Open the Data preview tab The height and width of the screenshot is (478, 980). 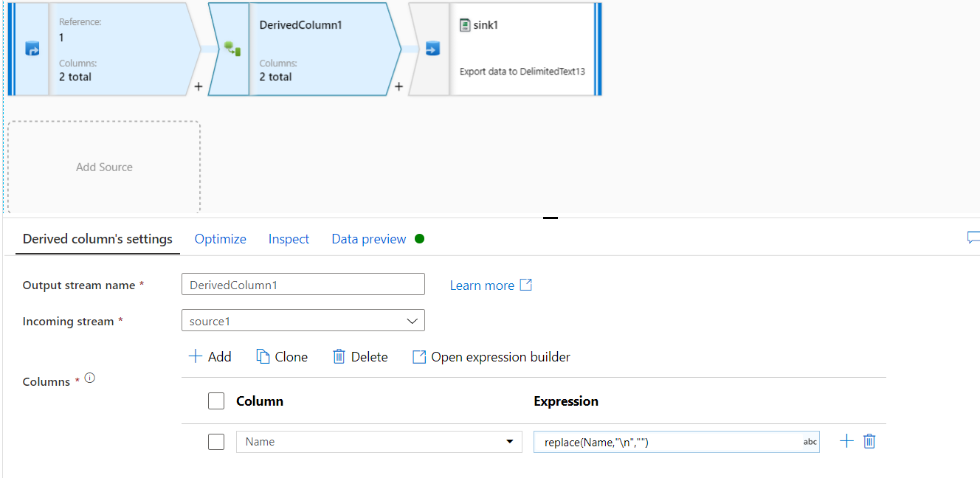[x=369, y=239]
